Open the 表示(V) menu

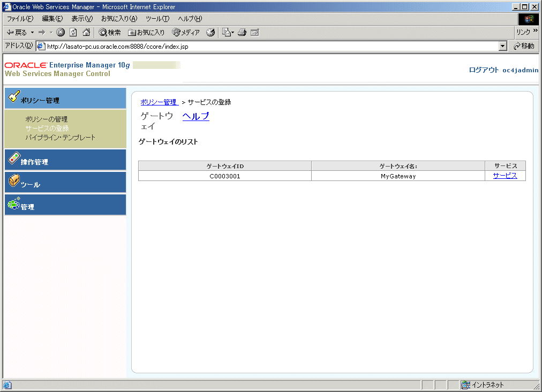click(82, 19)
